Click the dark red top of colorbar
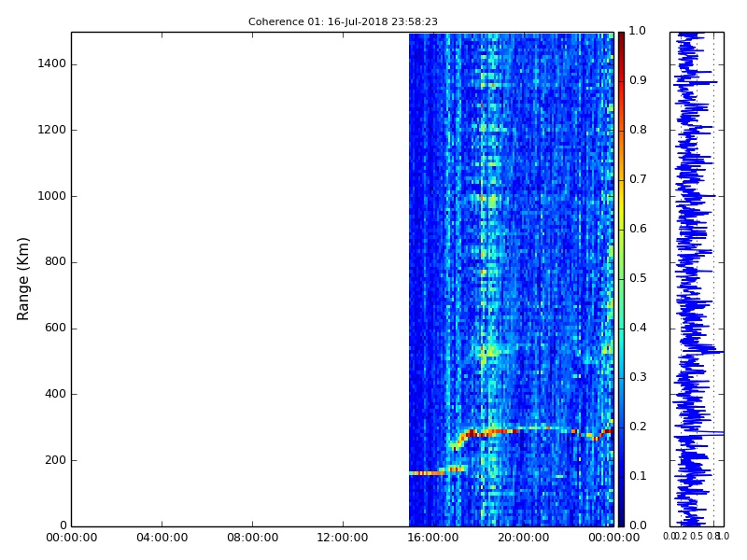The image size is (747, 560). [x=621, y=35]
